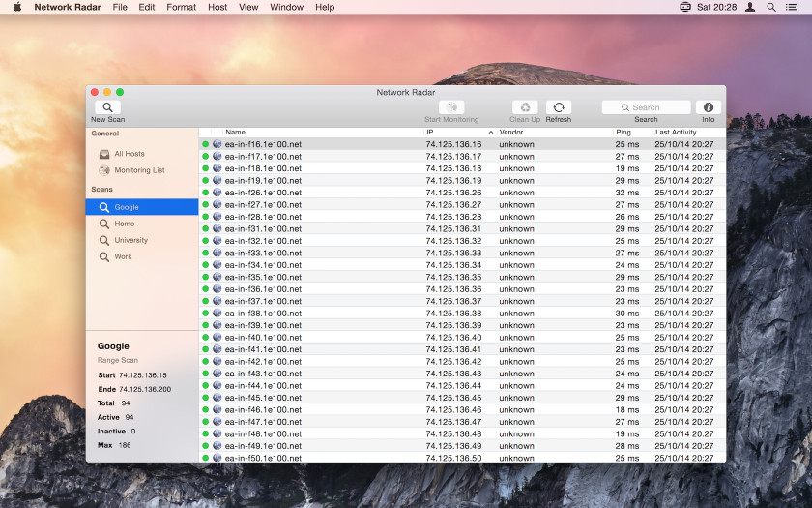The image size is (812, 508).
Task: Click Ende value 74.125.136.200 in details
Action: [x=145, y=389]
